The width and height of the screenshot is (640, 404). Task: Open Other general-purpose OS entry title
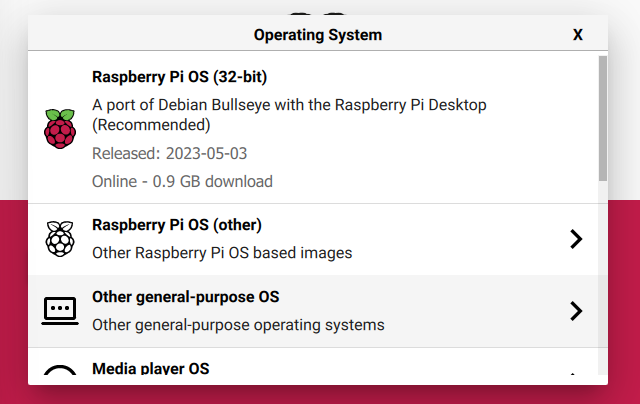[x=186, y=297]
